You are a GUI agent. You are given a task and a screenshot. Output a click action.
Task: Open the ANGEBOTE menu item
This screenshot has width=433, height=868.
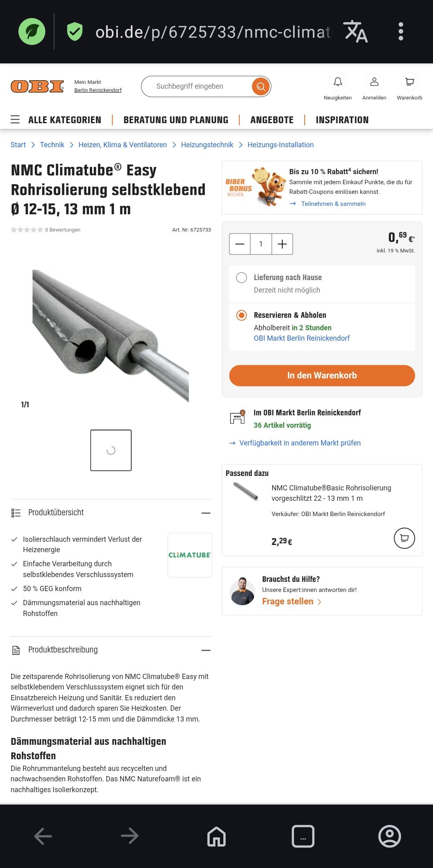click(x=272, y=120)
